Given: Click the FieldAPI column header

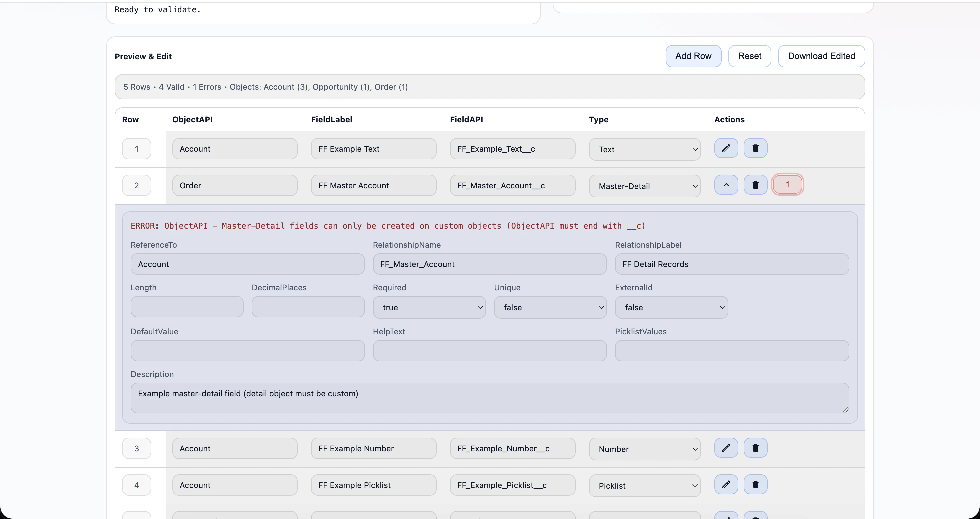Looking at the screenshot, I should 466,119.
